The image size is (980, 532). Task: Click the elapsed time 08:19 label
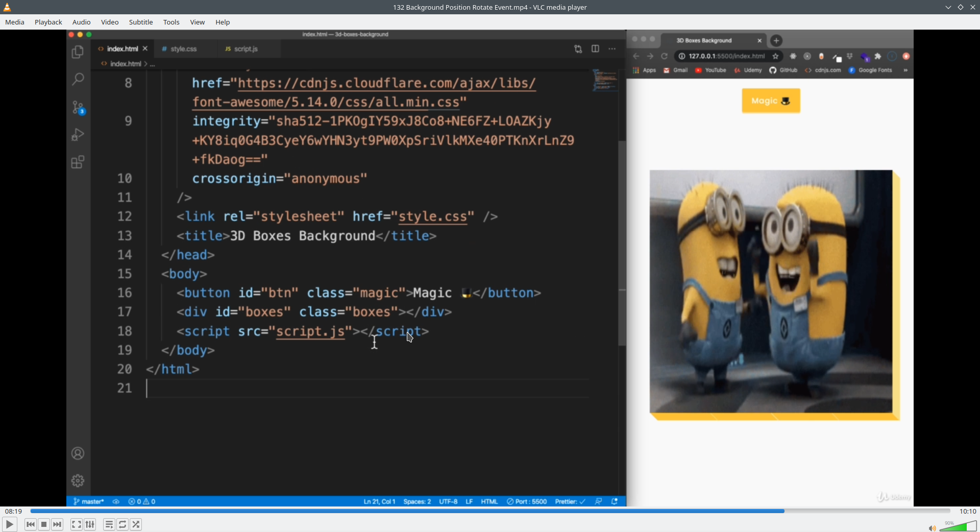14,511
